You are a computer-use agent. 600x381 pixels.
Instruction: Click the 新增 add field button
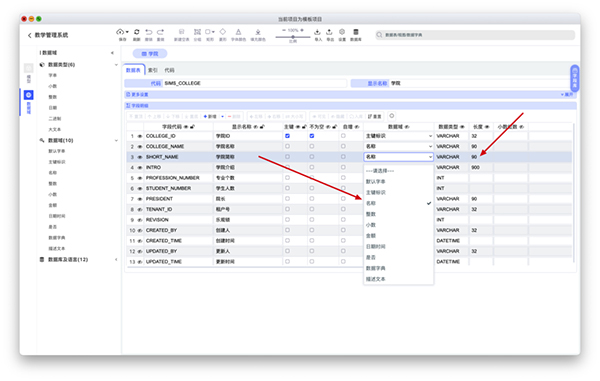[210, 116]
